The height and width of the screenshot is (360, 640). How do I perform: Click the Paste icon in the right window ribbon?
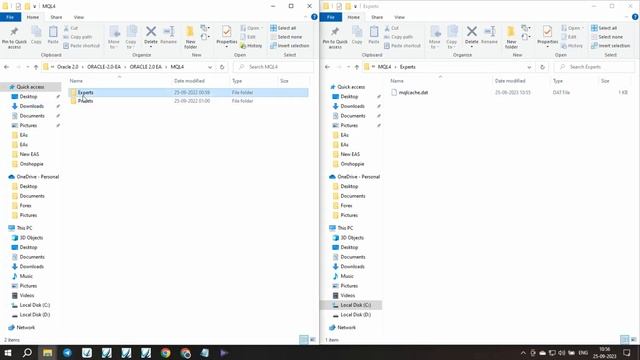coord(374,35)
